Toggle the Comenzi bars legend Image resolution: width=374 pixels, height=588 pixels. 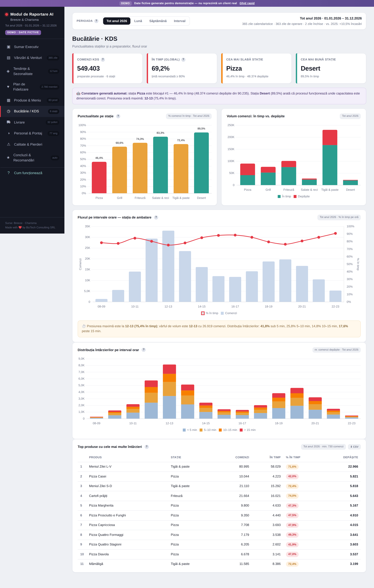tap(229, 313)
